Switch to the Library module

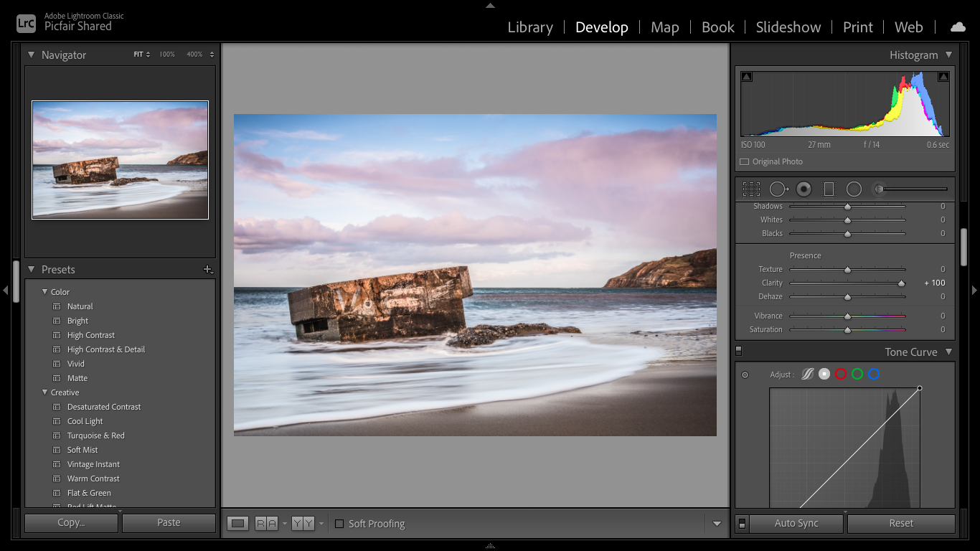coord(530,27)
